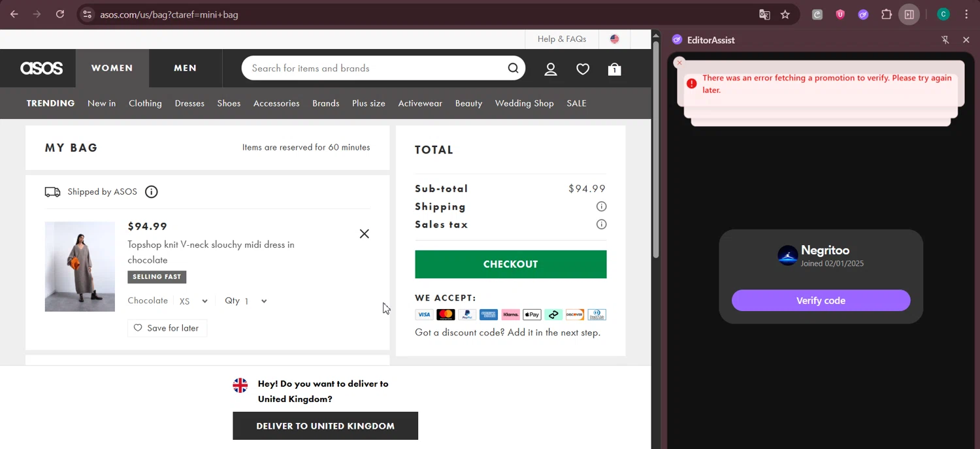Click the TRENDING label

[x=50, y=103]
